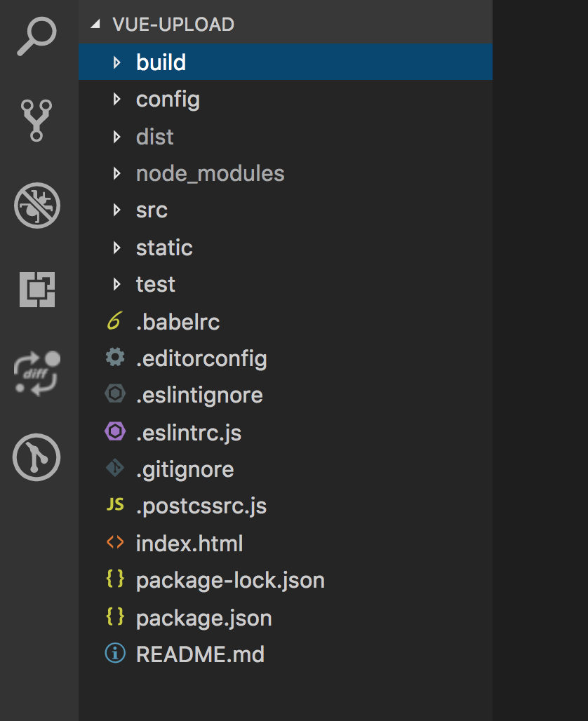
Task: Collapse the VUE-UPLOAD project root section
Action: [96, 25]
